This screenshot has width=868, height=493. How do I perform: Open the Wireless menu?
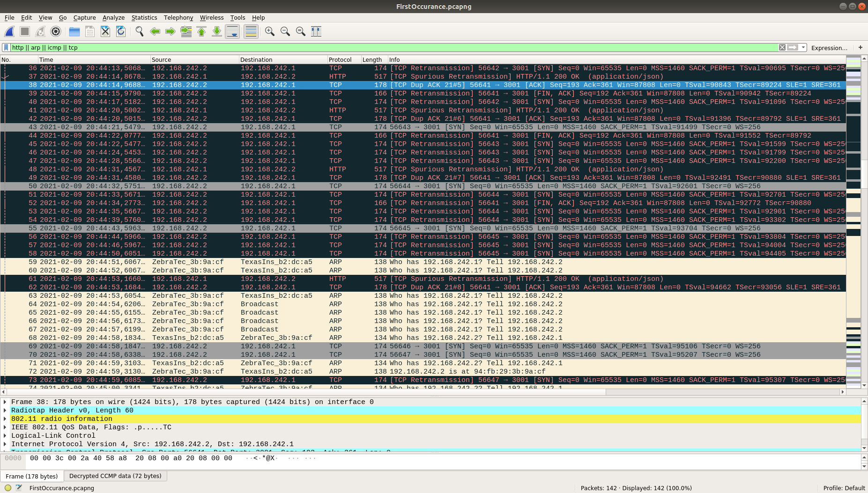[212, 17]
